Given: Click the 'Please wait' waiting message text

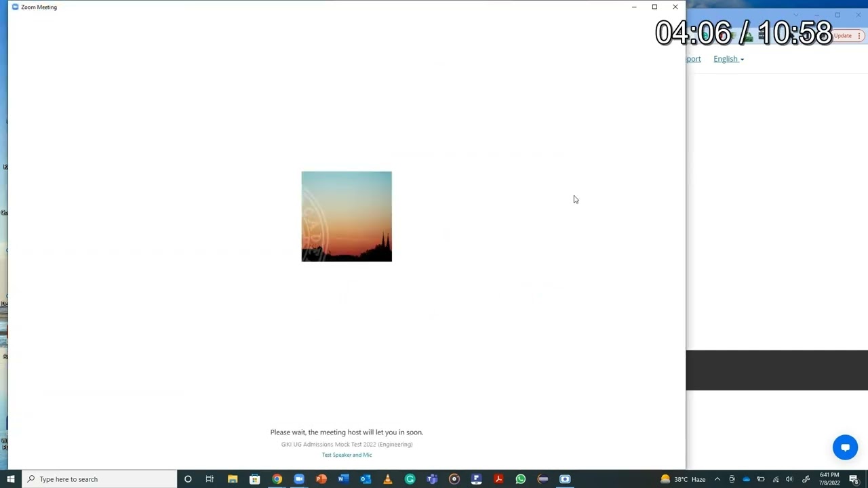Looking at the screenshot, I should coord(347,432).
